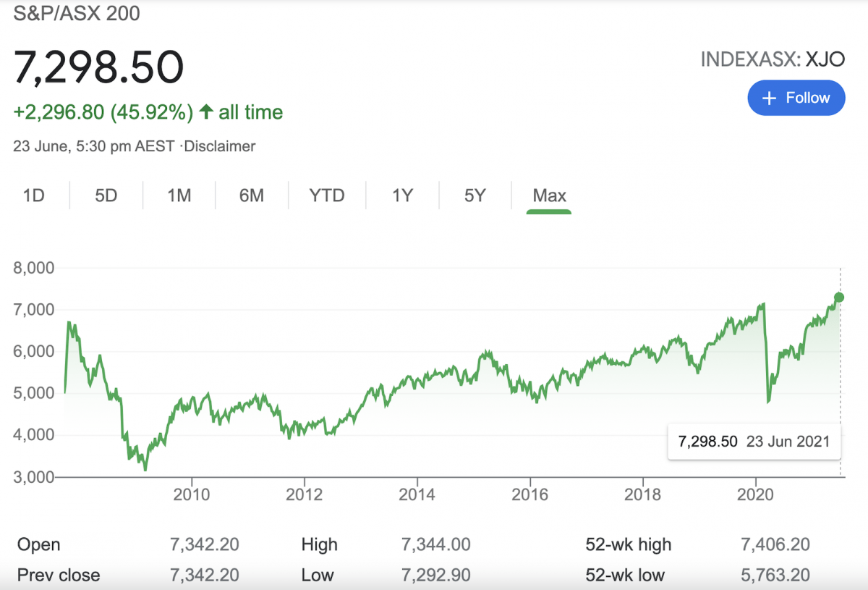Switch to the 6M chart tab

(252, 195)
